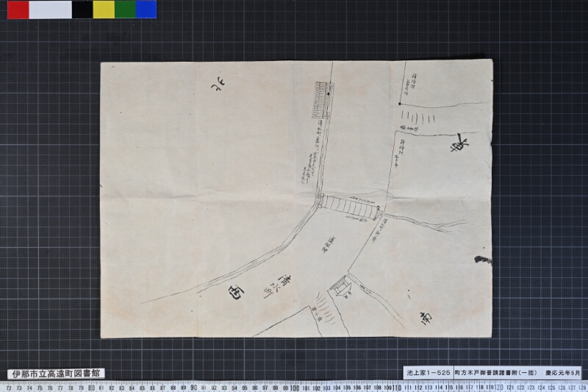588x392 pixels.
Task: Click the 110 mark on the ruler
Action: pyautogui.click(x=398, y=388)
